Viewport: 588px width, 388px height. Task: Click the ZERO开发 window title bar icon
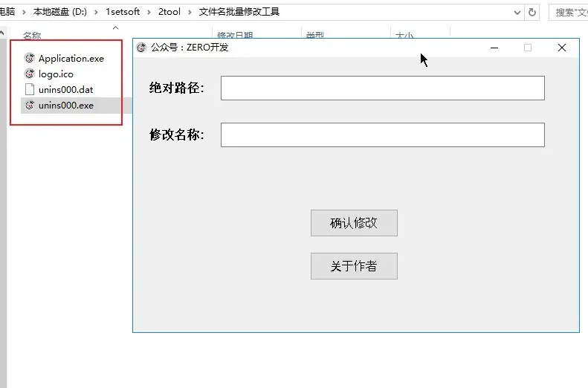[x=141, y=48]
